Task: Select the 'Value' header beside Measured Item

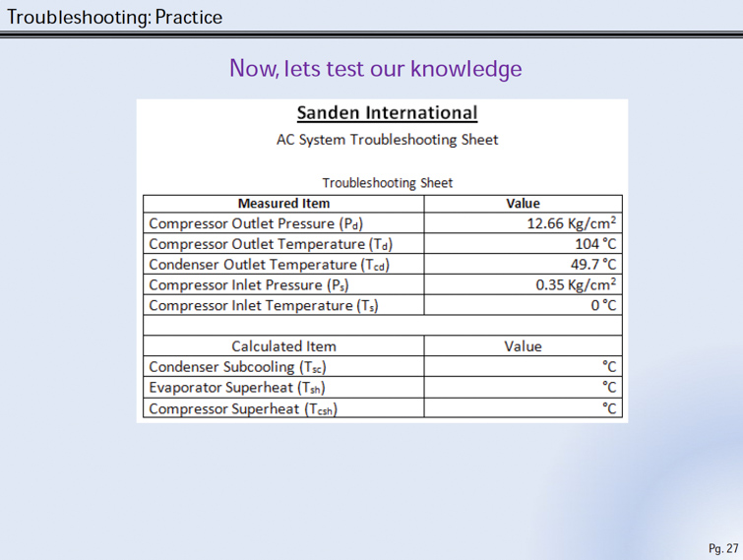Action: coord(524,204)
